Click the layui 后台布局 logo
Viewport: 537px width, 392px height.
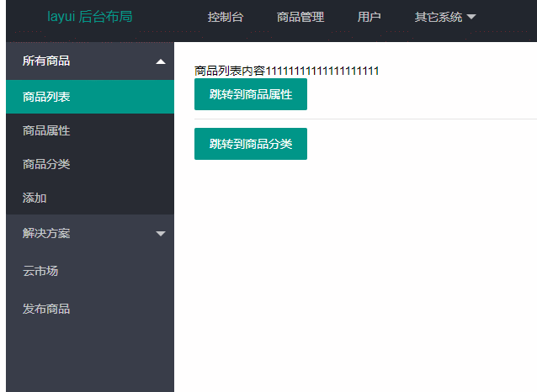[90, 17]
